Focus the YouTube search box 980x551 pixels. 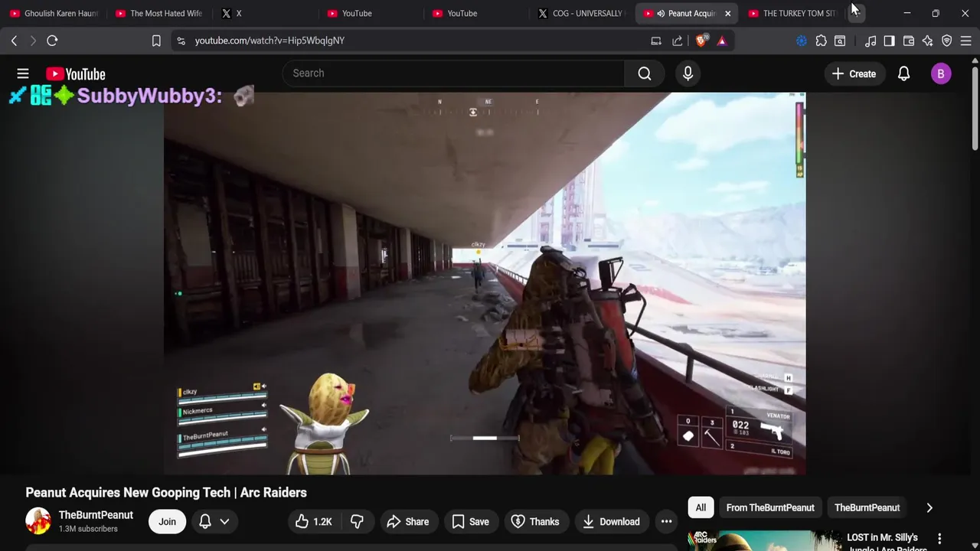coord(453,73)
